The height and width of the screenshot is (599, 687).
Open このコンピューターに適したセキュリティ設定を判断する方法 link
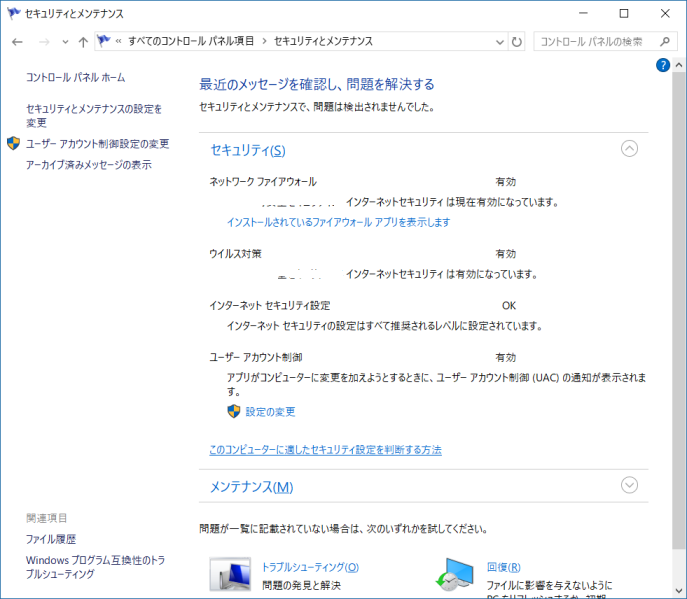325,450
